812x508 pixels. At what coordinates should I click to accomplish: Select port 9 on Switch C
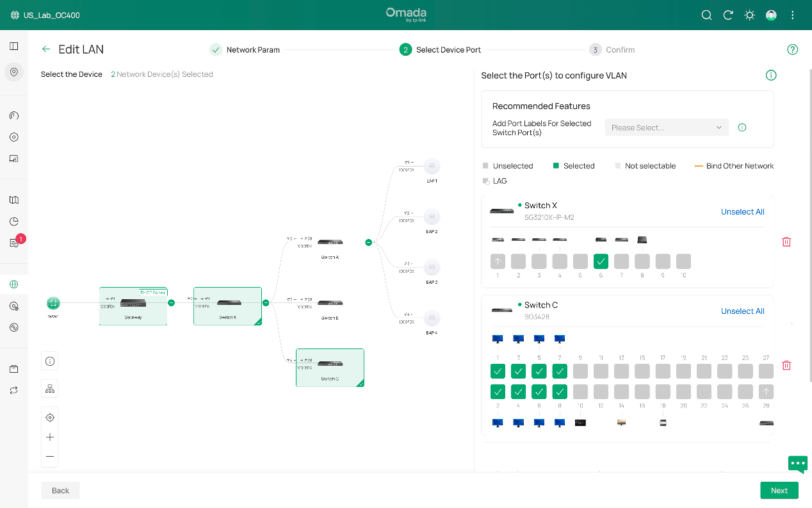point(580,371)
